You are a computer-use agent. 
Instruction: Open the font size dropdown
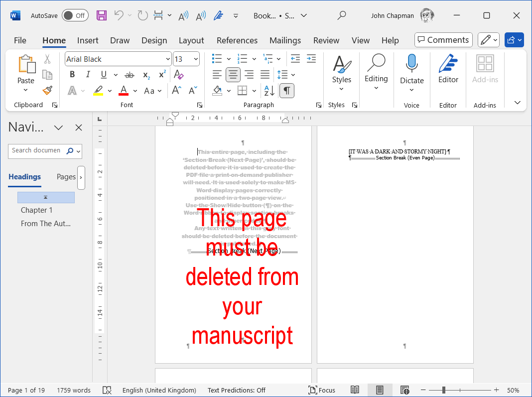pos(196,59)
